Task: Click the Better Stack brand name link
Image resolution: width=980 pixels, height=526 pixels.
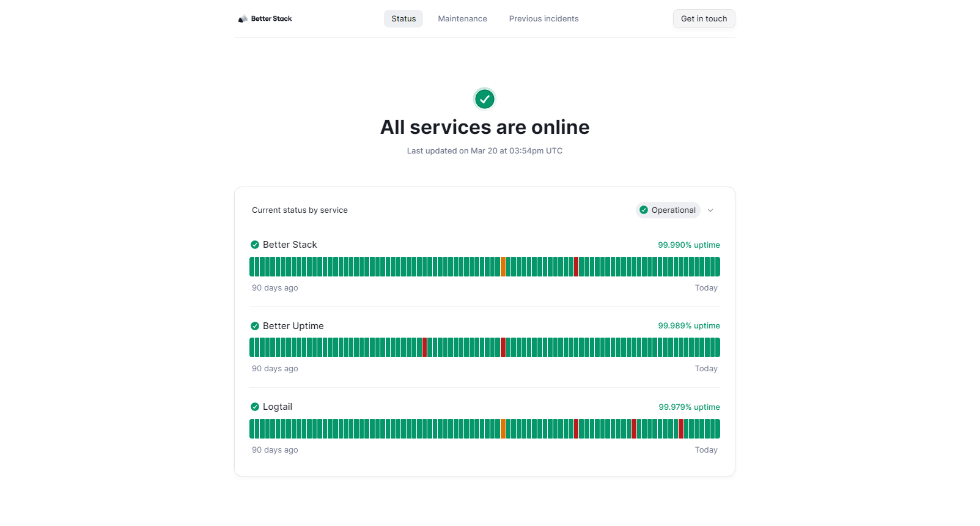Action: (x=271, y=19)
